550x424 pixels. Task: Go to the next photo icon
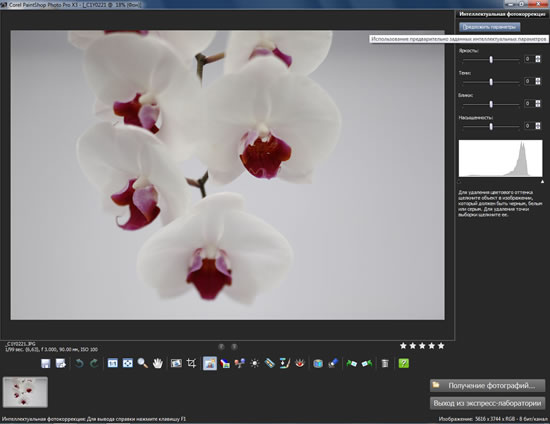367,363
